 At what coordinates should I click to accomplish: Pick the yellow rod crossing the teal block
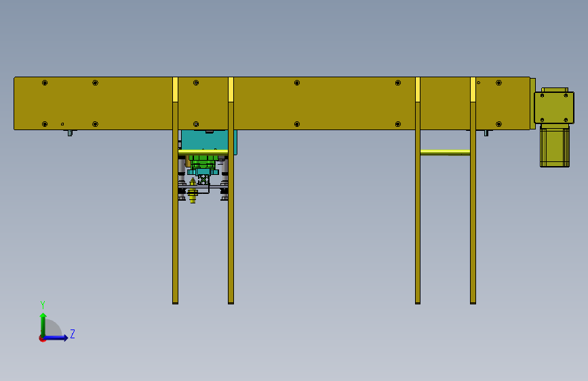[203, 152]
